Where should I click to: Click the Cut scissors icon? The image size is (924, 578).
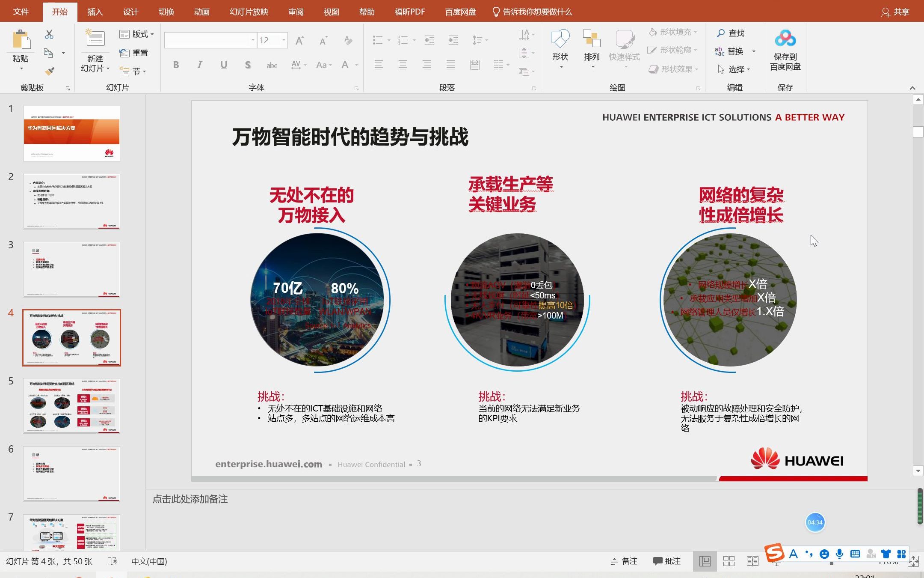tap(49, 34)
